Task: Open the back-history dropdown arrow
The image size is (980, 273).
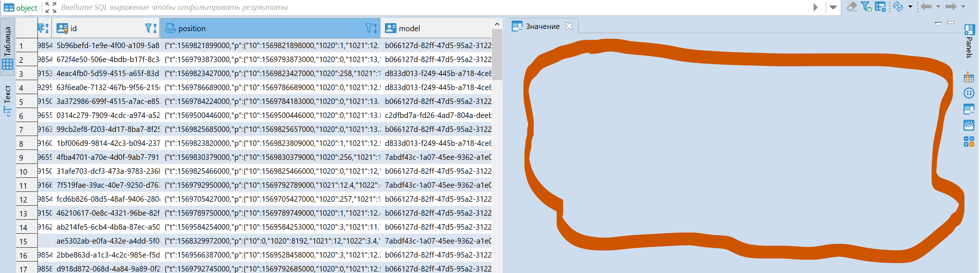Action: pos(938,7)
